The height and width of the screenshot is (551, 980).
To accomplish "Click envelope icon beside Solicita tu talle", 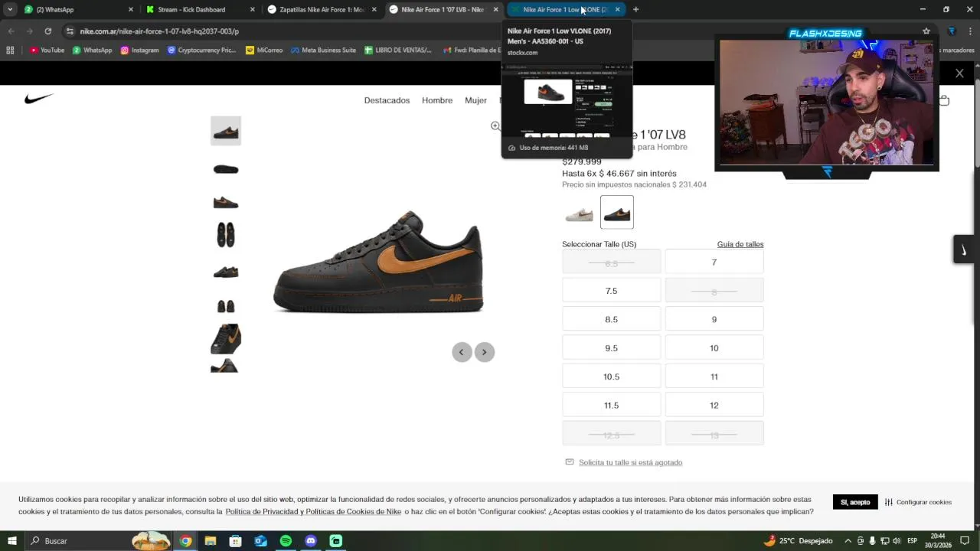I will pyautogui.click(x=569, y=462).
